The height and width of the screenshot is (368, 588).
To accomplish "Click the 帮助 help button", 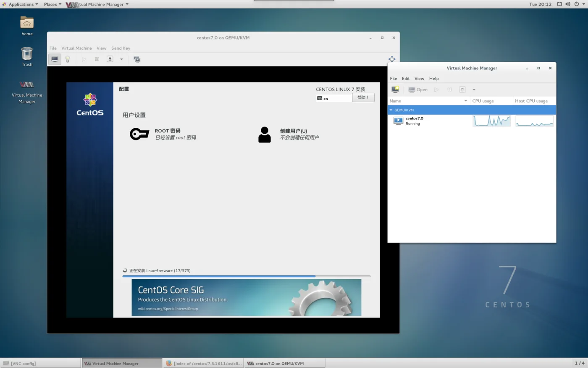I will [363, 98].
